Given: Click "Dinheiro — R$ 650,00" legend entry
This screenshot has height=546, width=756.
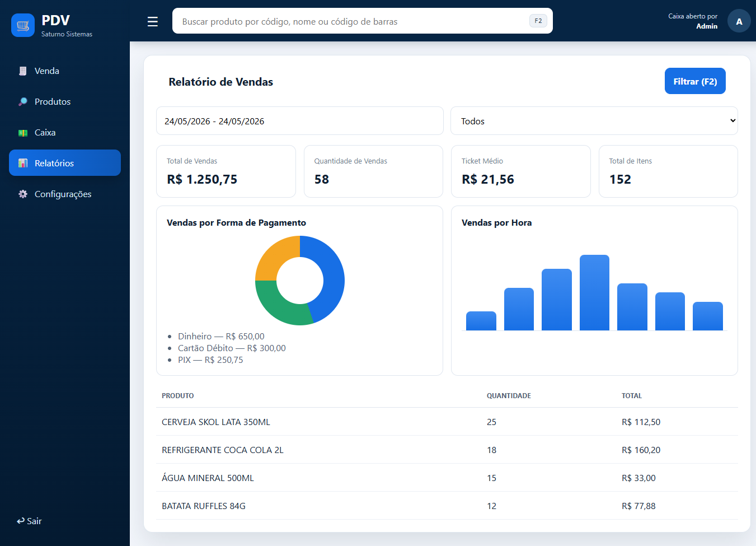Looking at the screenshot, I should point(221,336).
